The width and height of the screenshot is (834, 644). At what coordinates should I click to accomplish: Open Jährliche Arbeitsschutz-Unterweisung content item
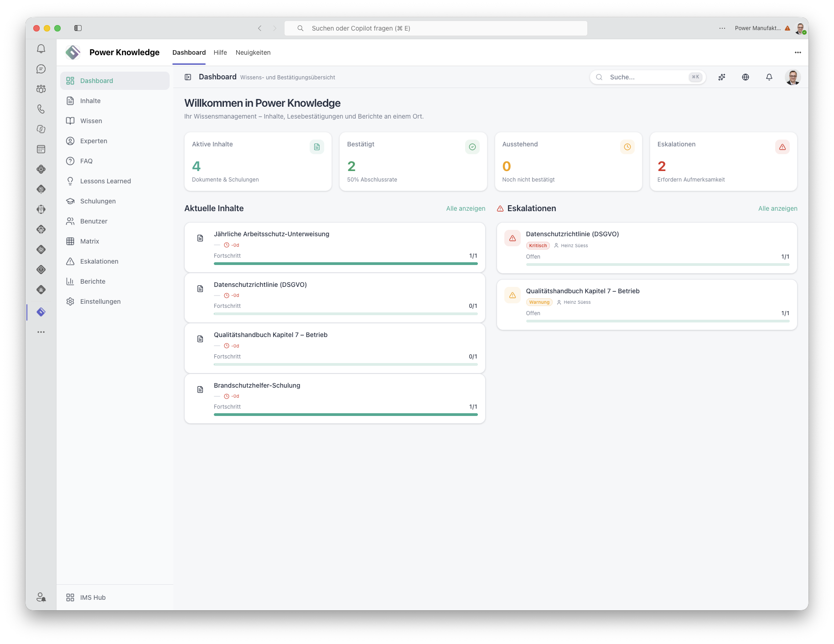click(x=335, y=248)
